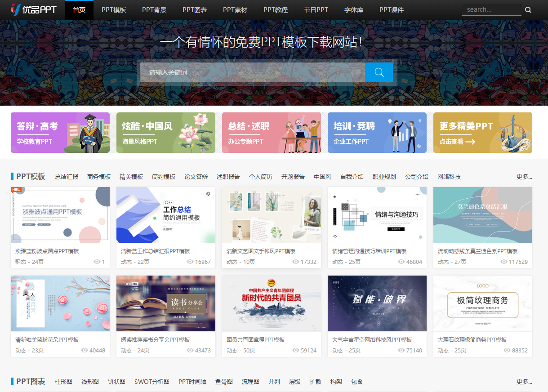Click the blue magnifier button to search keywords
Screen dimensions: 548x392
coord(379,72)
